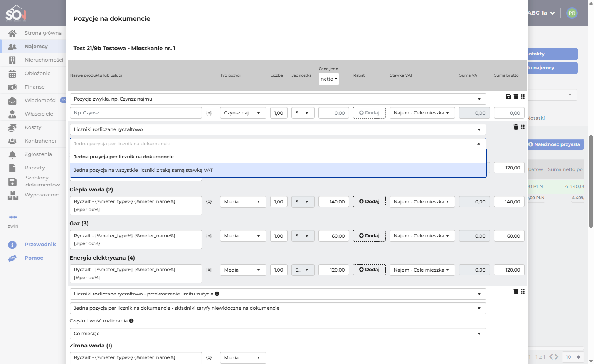Open VAT rate dropdown in Energia elektryczna row
Image resolution: width=594 pixels, height=364 pixels.
[422, 270]
